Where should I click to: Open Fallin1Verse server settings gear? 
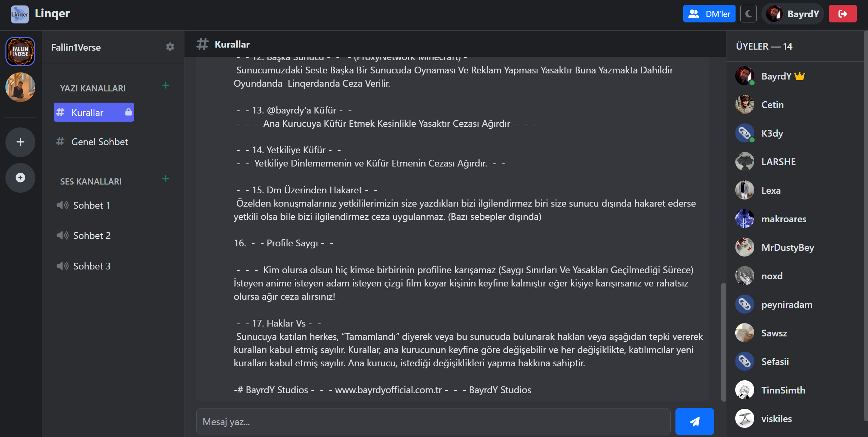(x=170, y=47)
